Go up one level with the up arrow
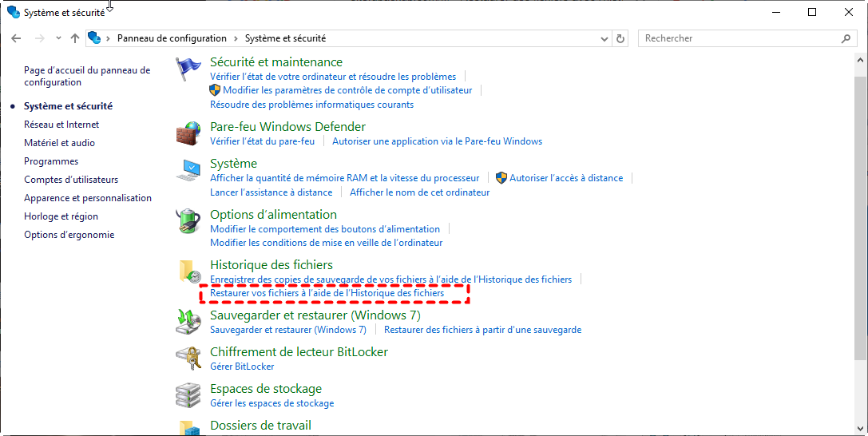The width and height of the screenshot is (868, 436). point(75,38)
